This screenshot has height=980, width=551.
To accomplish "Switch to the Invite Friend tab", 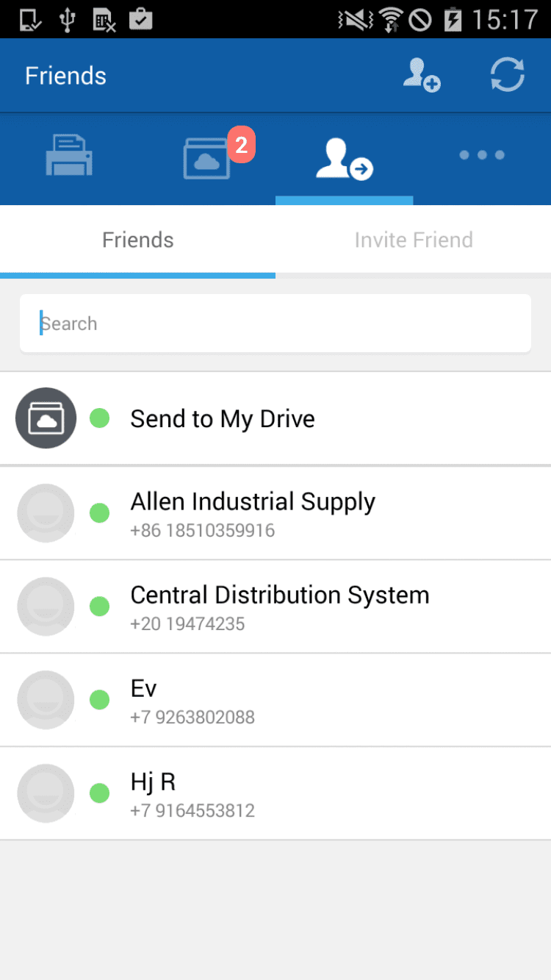I will tap(414, 240).
